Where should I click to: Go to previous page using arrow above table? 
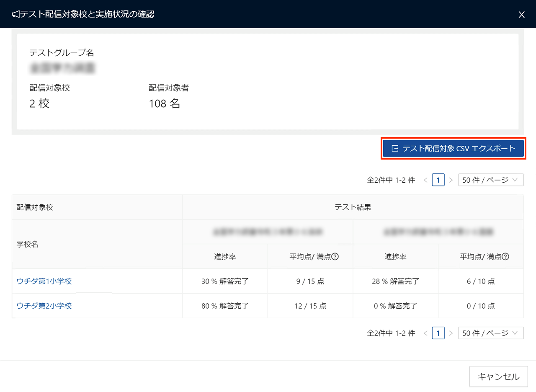[x=425, y=180]
